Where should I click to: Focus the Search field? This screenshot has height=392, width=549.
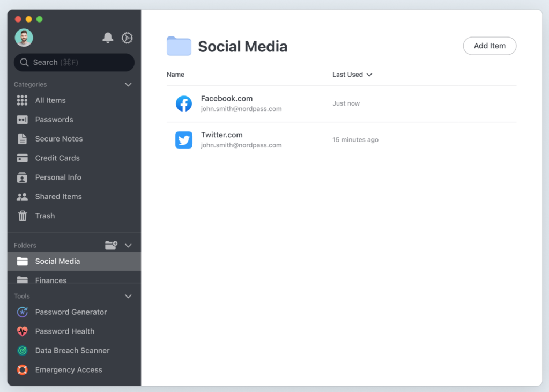tap(74, 62)
